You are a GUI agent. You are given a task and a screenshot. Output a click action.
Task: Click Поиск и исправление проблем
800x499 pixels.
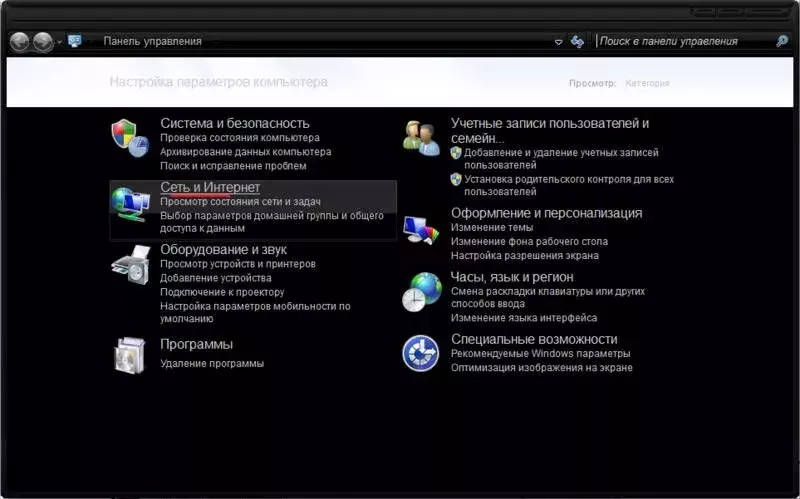pos(233,166)
